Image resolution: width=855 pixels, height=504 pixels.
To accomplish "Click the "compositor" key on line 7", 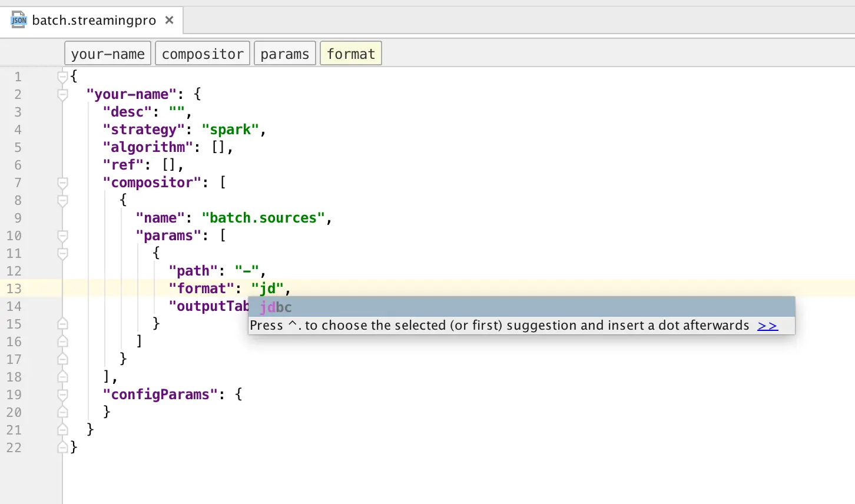I will point(152,183).
